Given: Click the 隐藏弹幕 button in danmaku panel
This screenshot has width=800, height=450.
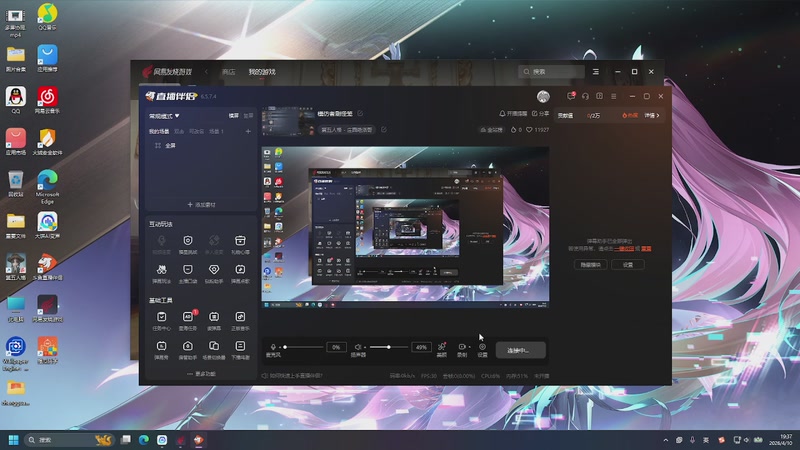Looking at the screenshot, I should (590, 264).
